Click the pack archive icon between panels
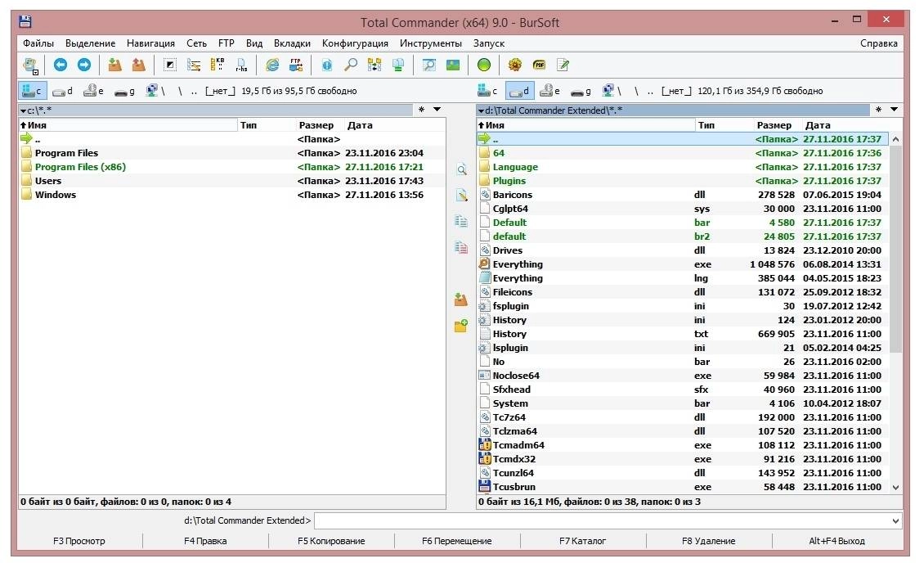Screen dimensions: 924x572 click(461, 300)
